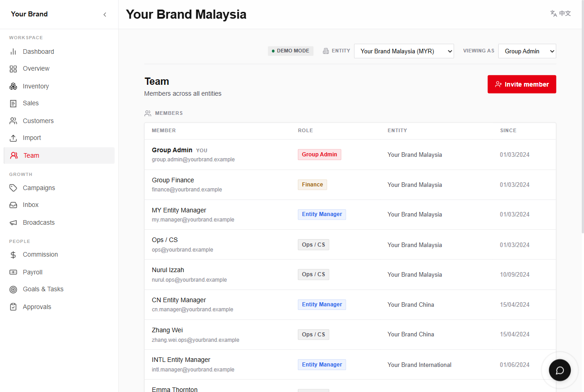Select Goals & Tasks in sidebar
584x392 pixels.
pos(59,289)
